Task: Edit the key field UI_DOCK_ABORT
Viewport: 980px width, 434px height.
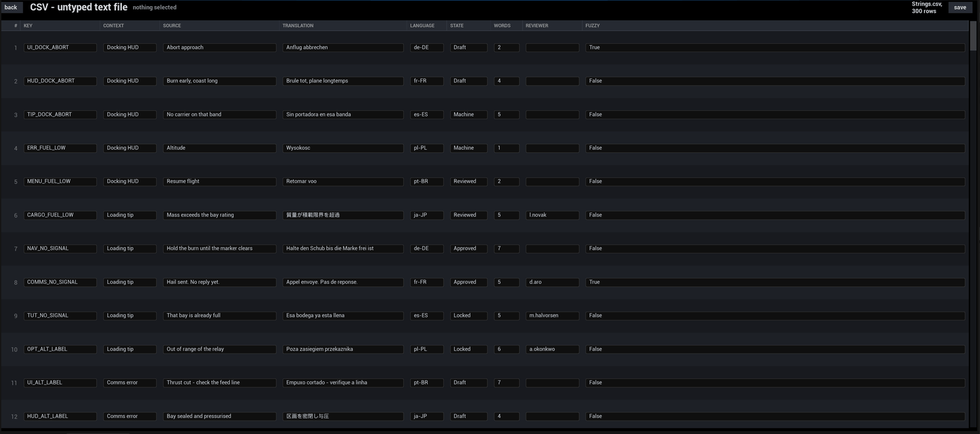Action: click(x=61, y=48)
